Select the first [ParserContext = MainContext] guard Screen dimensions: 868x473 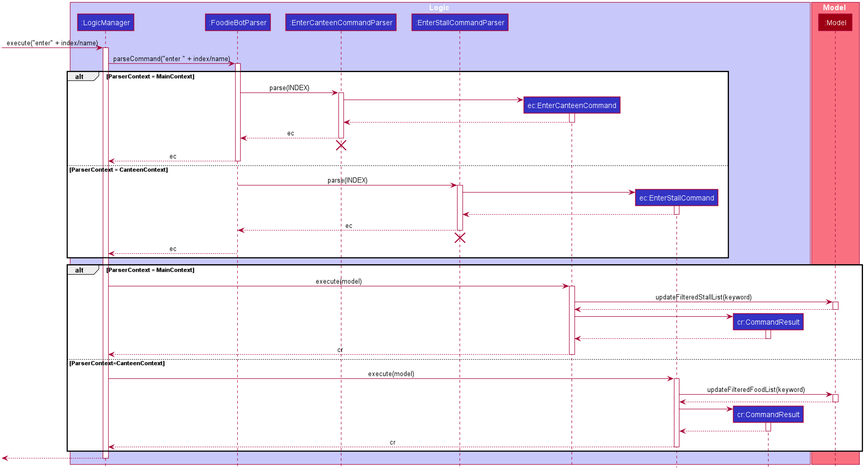tap(150, 76)
